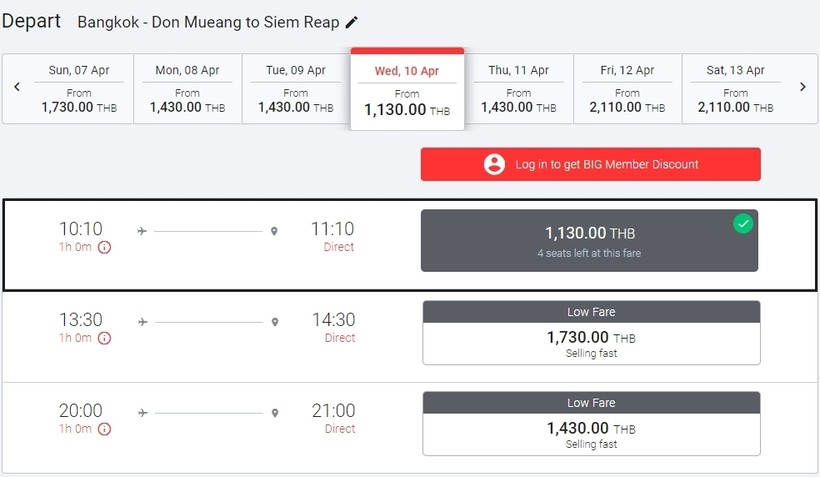The width and height of the screenshot is (820, 477).
Task: Select the Fri, 12 Apr date tab
Action: click(x=627, y=89)
